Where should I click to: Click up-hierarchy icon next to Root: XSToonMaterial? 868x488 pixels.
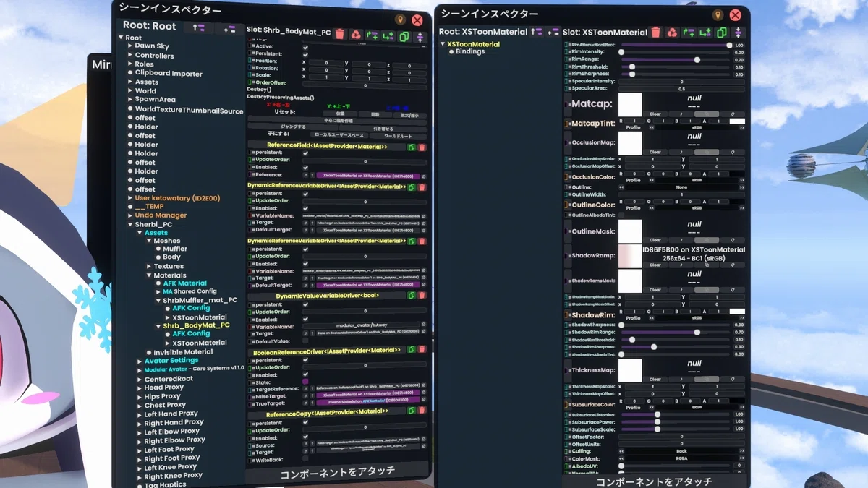click(536, 32)
